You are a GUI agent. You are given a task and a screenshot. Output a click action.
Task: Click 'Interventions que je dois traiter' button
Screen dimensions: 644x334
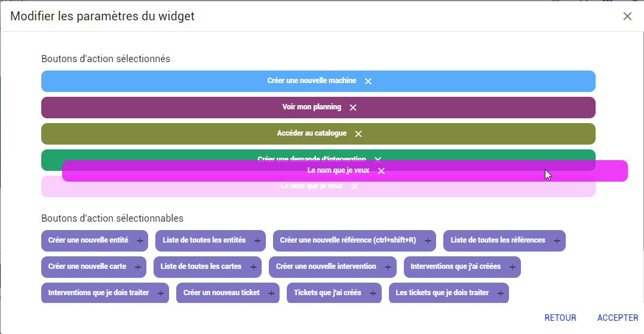point(105,293)
